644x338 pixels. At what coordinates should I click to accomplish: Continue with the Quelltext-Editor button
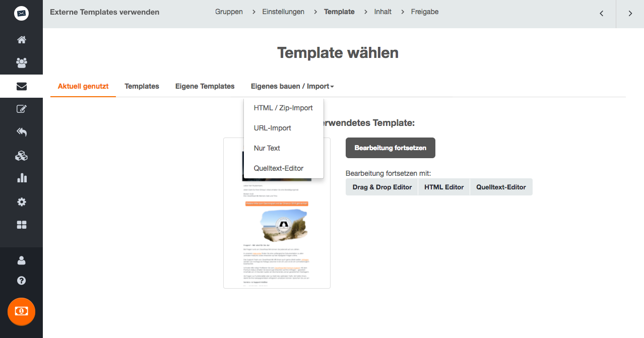click(x=501, y=187)
